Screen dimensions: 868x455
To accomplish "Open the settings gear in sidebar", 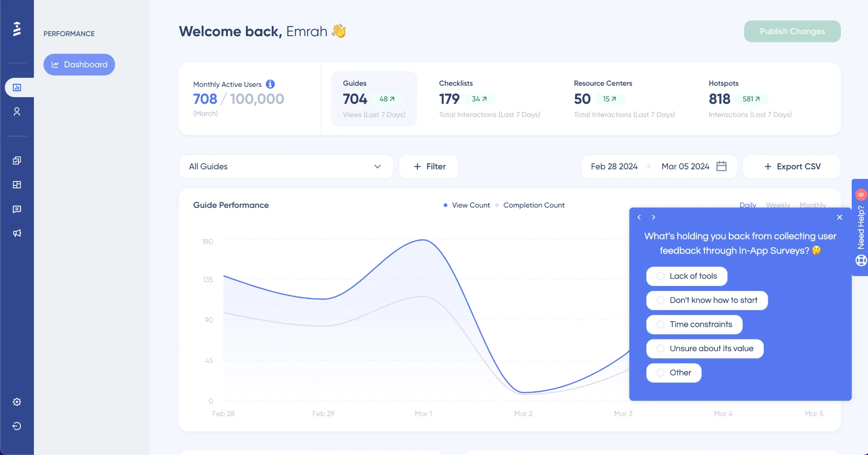I will (17, 402).
